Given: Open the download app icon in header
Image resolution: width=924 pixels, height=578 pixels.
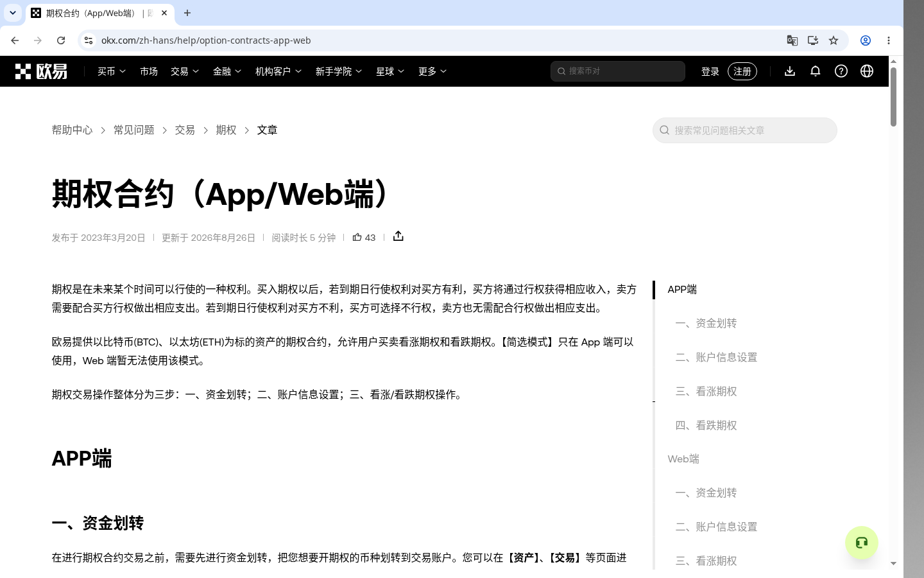Looking at the screenshot, I should [x=790, y=71].
